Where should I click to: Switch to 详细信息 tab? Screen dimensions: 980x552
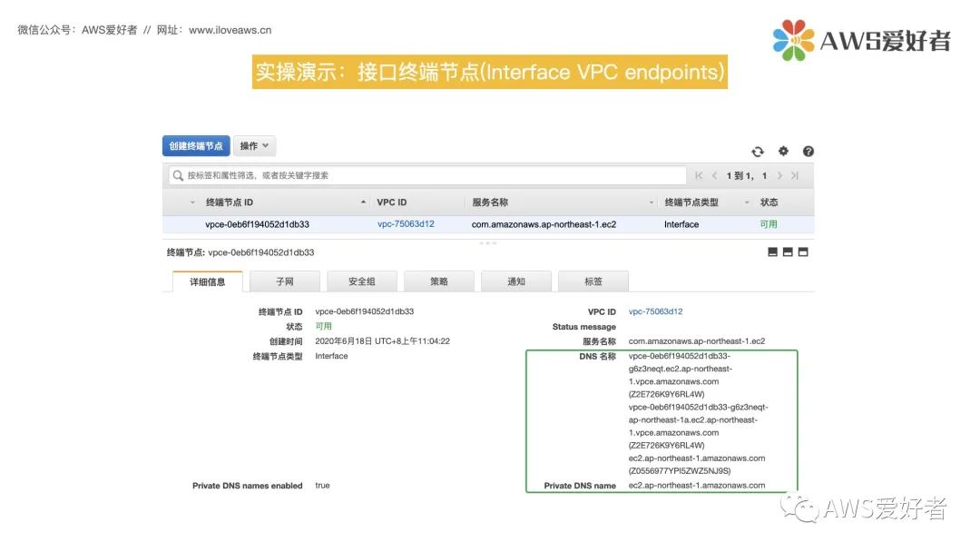(x=208, y=282)
